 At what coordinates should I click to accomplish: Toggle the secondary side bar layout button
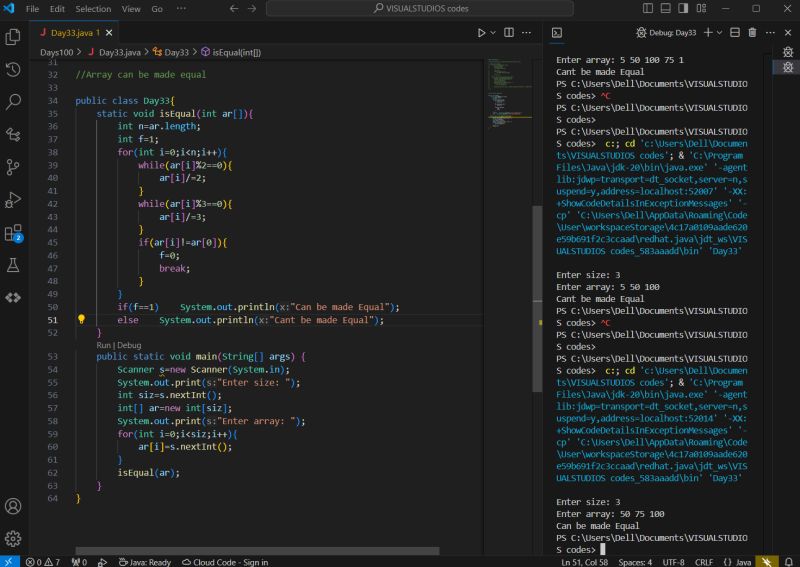[683, 9]
